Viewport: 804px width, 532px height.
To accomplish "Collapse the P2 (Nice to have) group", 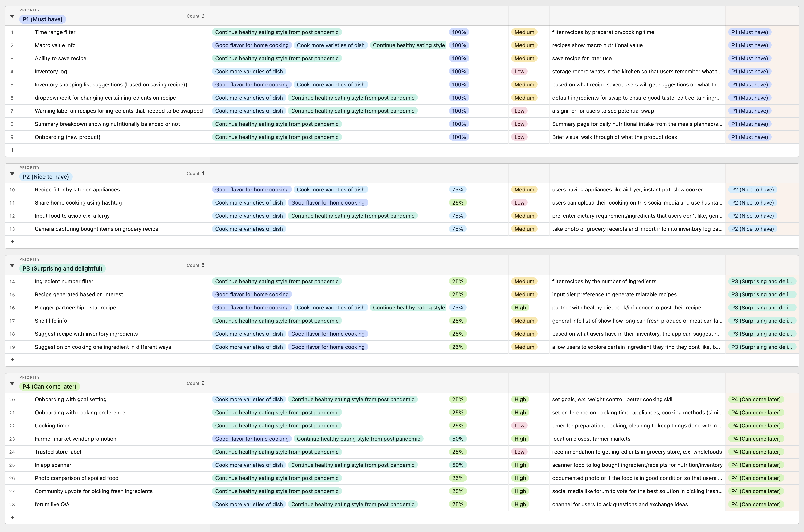I will [x=12, y=174].
